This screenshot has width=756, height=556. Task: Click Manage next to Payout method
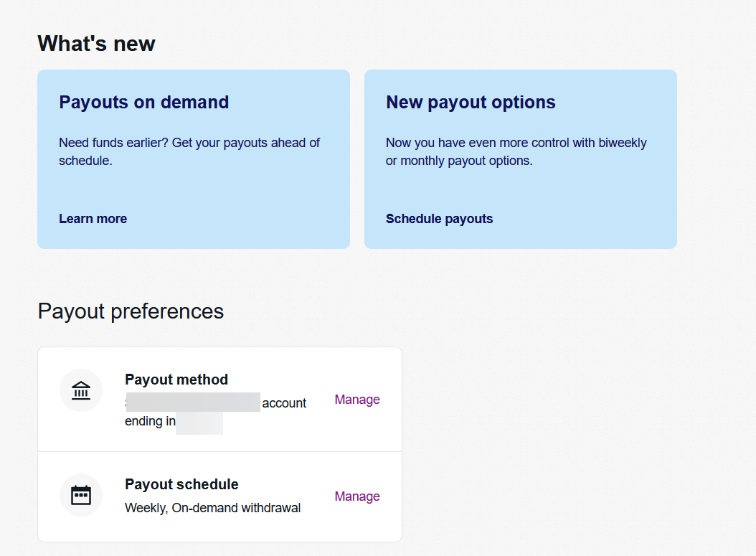point(356,400)
